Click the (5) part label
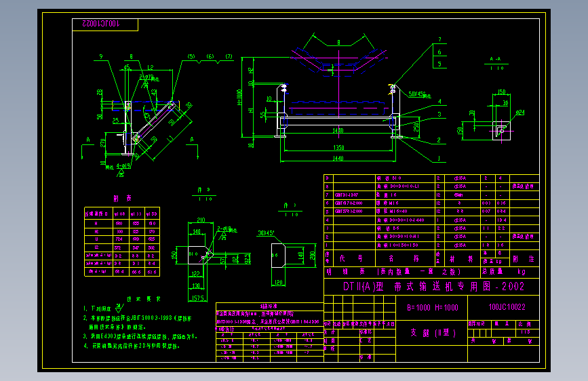588x381 pixels. pyautogui.click(x=191, y=57)
